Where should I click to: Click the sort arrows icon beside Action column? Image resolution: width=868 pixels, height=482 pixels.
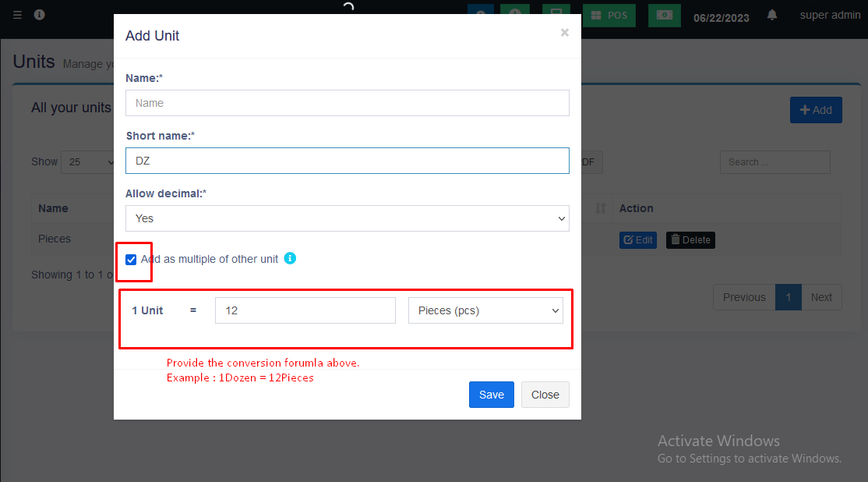(x=600, y=208)
